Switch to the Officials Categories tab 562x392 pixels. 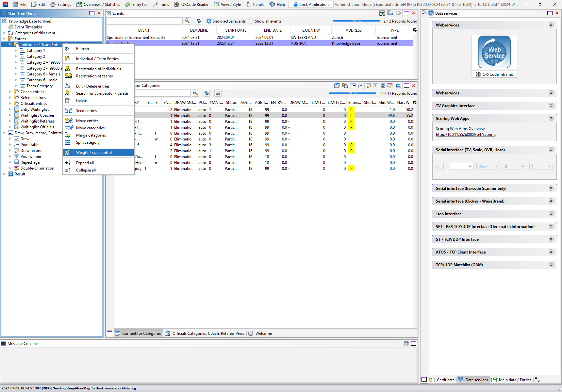pyautogui.click(x=208, y=334)
